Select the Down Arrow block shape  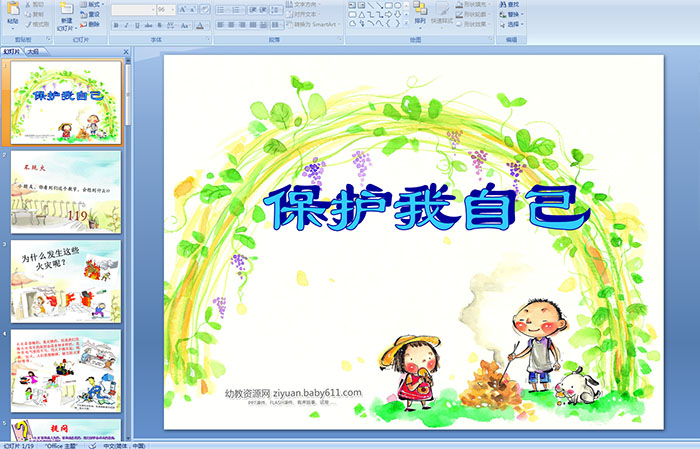pyautogui.click(x=397, y=14)
